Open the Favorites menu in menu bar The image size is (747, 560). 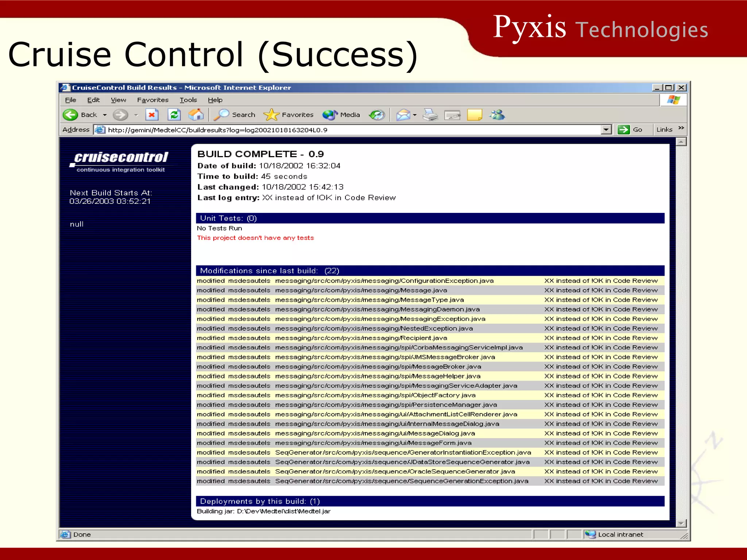point(152,100)
